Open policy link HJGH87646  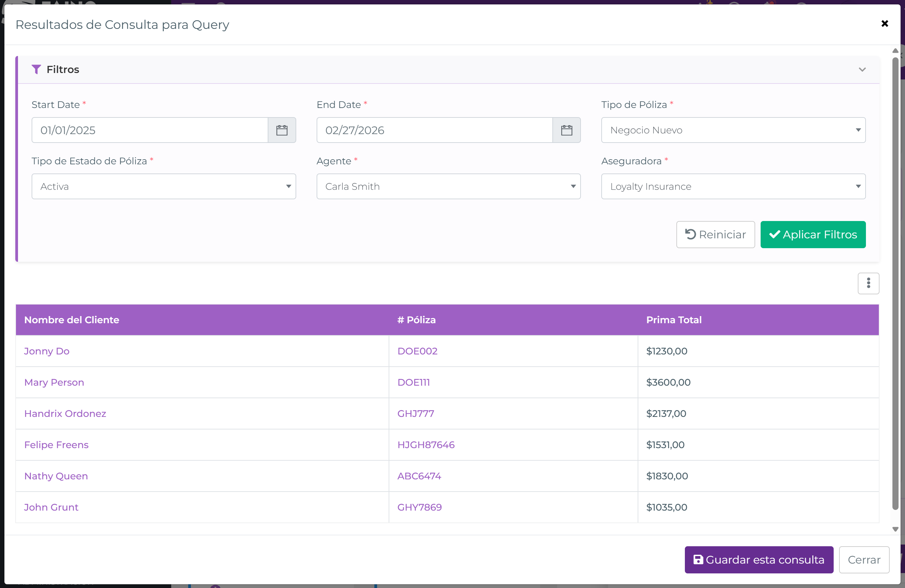(x=426, y=445)
